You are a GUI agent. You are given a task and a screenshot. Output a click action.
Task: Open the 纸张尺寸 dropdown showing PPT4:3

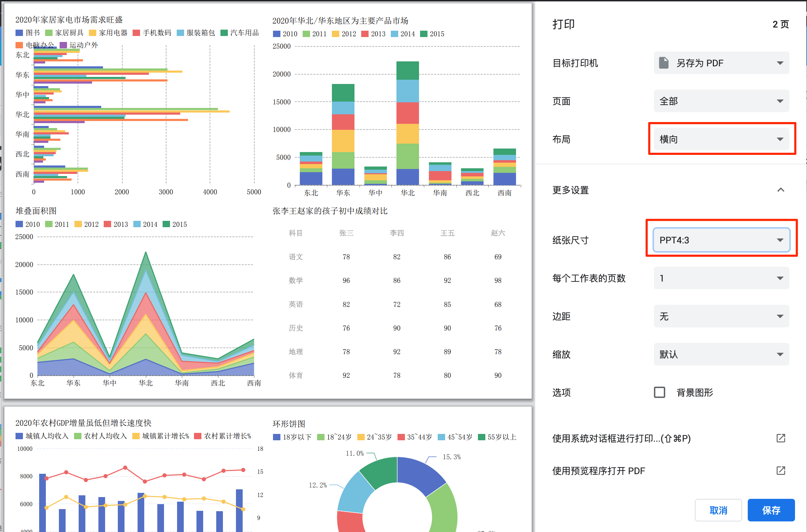pyautogui.click(x=721, y=240)
